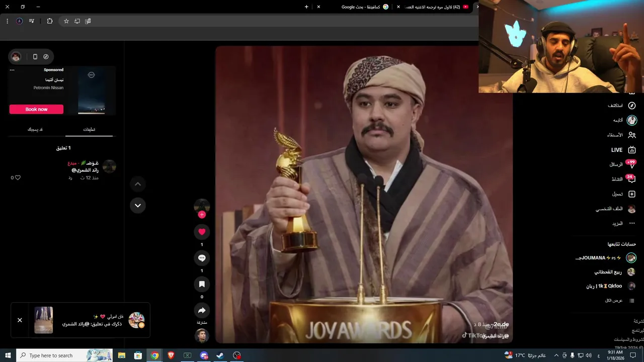Open the Nissan ad thumbnail image
Screen dimensions: 644x362
pos(92,90)
